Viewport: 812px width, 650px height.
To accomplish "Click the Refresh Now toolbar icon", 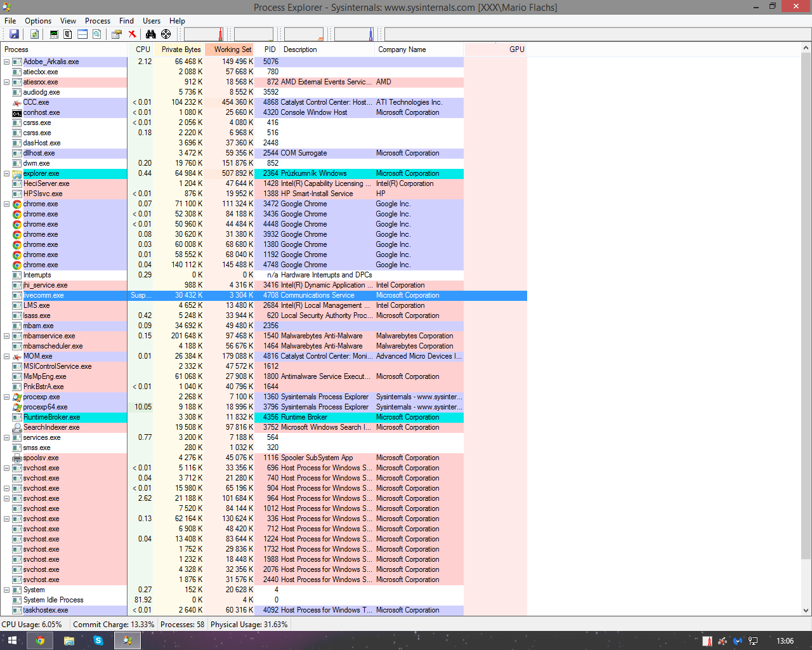I will 35,34.
